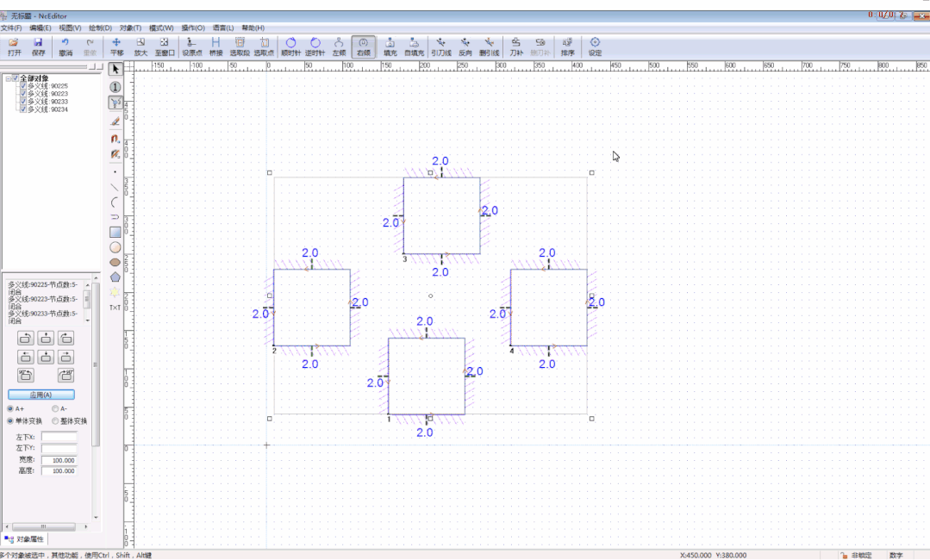Select the A+ radio button
930x560 pixels.
click(10, 409)
